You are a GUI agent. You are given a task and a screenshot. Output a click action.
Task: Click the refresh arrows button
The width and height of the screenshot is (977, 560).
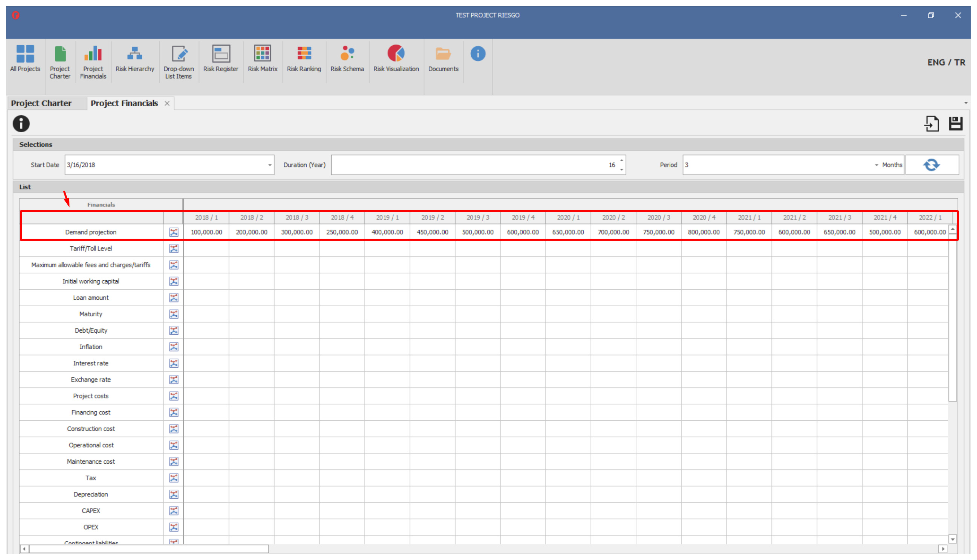(931, 165)
